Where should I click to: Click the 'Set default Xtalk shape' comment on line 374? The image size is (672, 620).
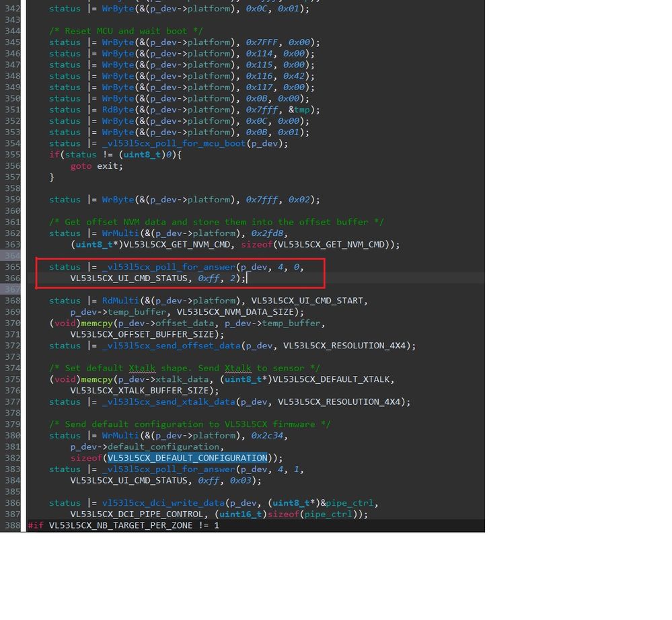185,368
